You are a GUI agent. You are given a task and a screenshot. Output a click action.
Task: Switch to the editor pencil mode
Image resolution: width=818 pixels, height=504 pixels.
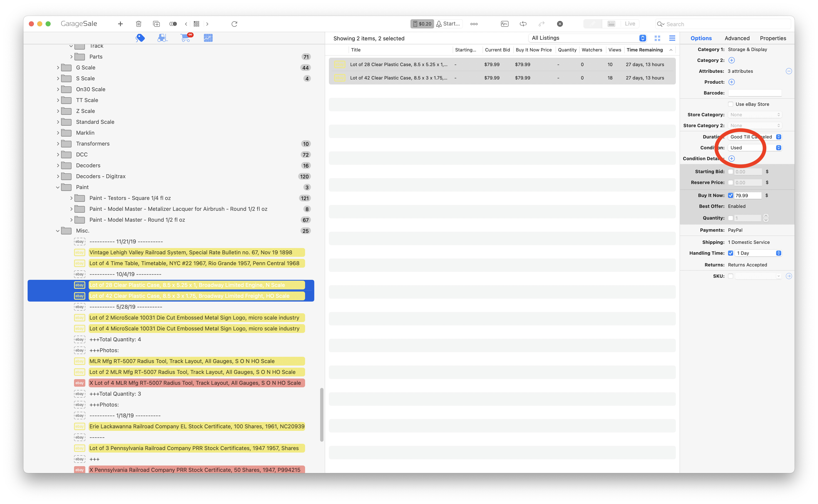(593, 24)
